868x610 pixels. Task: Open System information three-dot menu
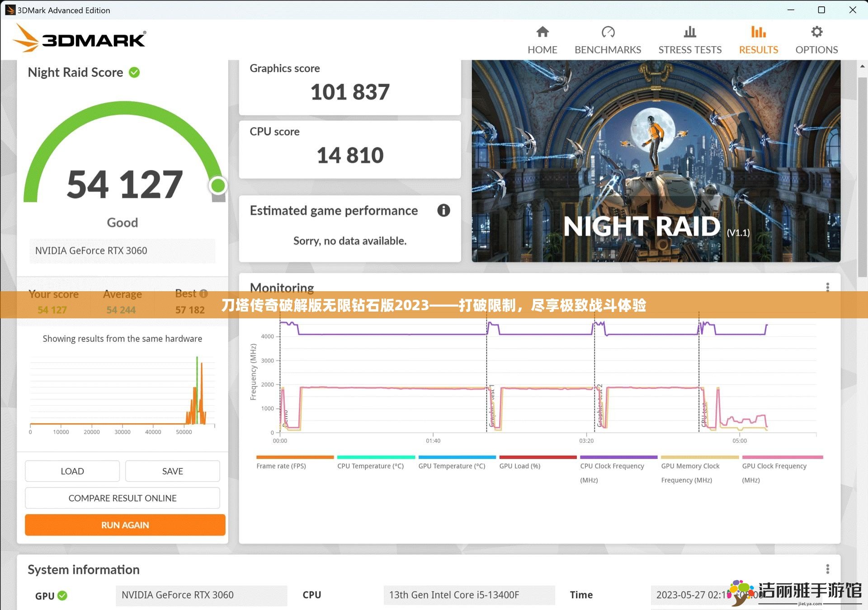pos(827,569)
